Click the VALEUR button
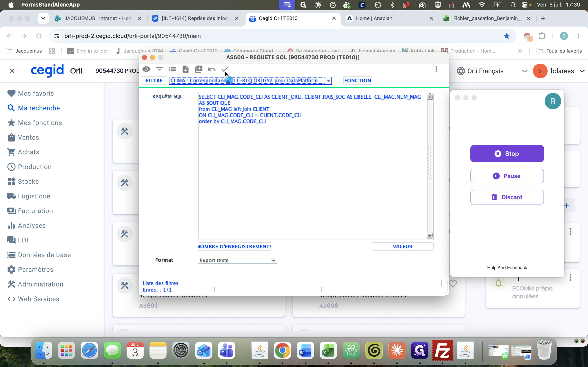 (402, 246)
